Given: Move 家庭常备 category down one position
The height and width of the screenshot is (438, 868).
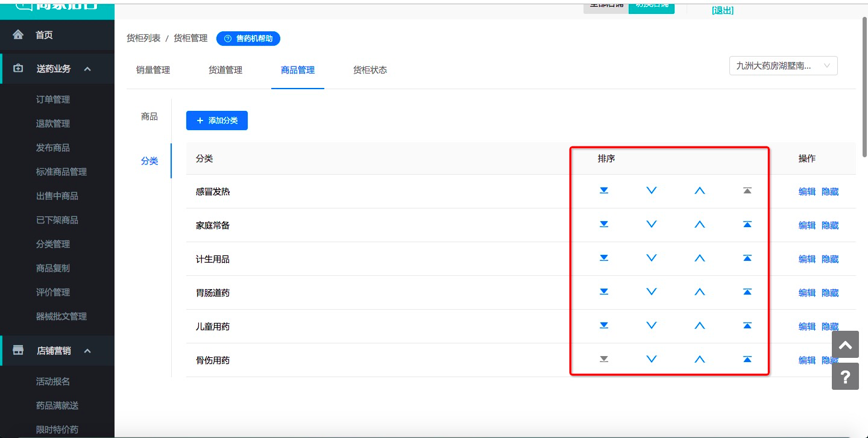Looking at the screenshot, I should 651,225.
